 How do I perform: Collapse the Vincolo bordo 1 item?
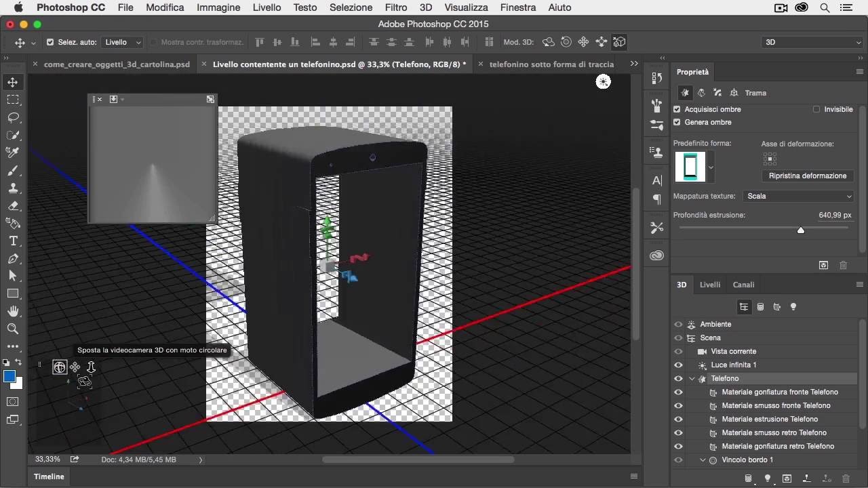click(703, 460)
